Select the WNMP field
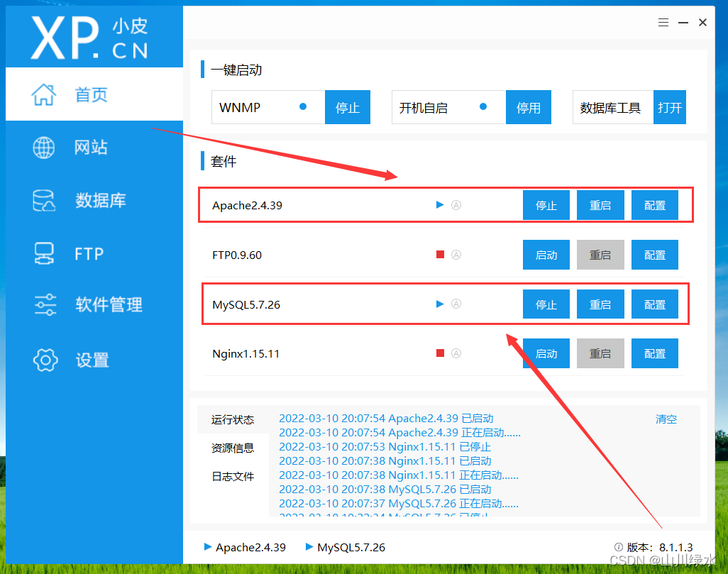The width and height of the screenshot is (728, 574). [268, 107]
